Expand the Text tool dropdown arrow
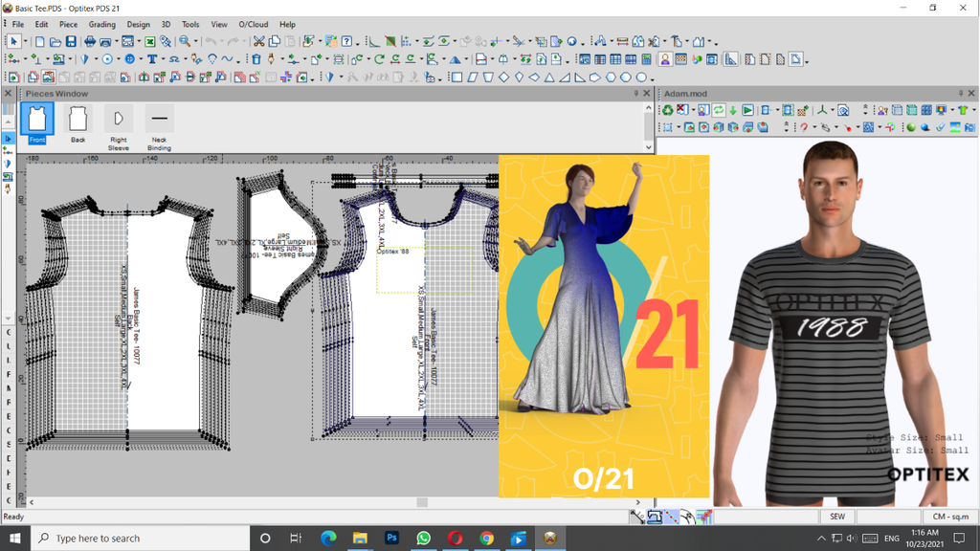This screenshot has width=980, height=551. coord(162,60)
